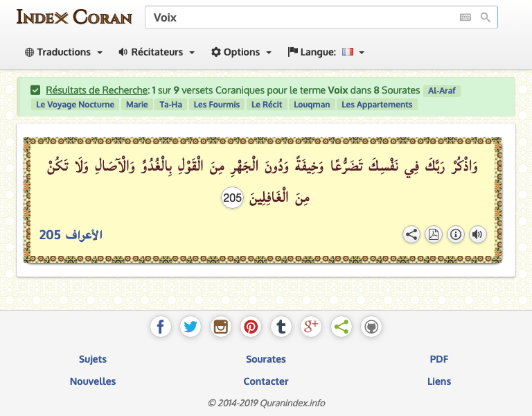Go to the Contacter page link
The height and width of the screenshot is (416, 532).
point(266,381)
